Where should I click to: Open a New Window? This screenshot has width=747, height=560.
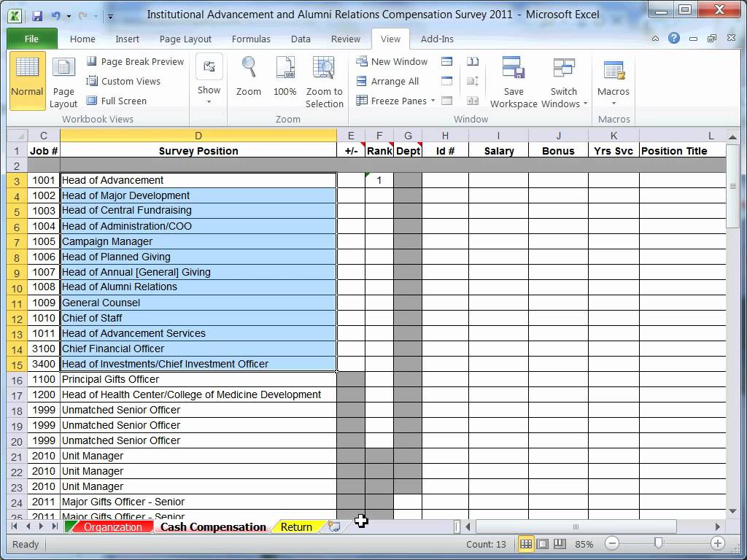pos(392,62)
